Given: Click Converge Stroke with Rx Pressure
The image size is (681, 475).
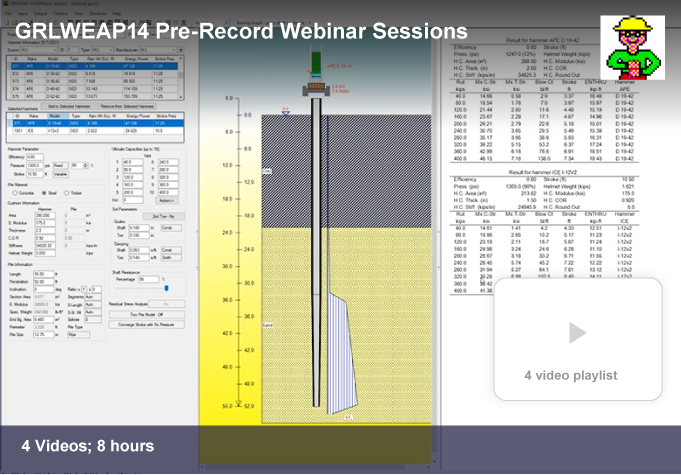Looking at the screenshot, I should [x=146, y=324].
